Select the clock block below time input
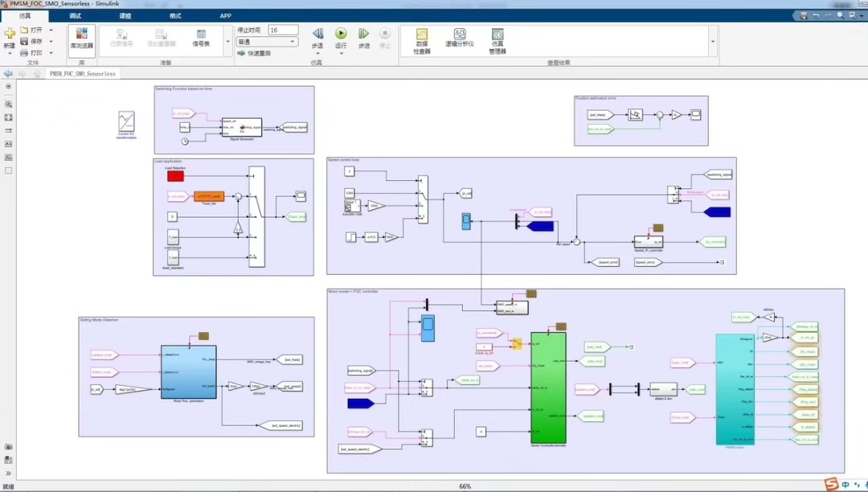The width and height of the screenshot is (868, 492). pos(185,141)
